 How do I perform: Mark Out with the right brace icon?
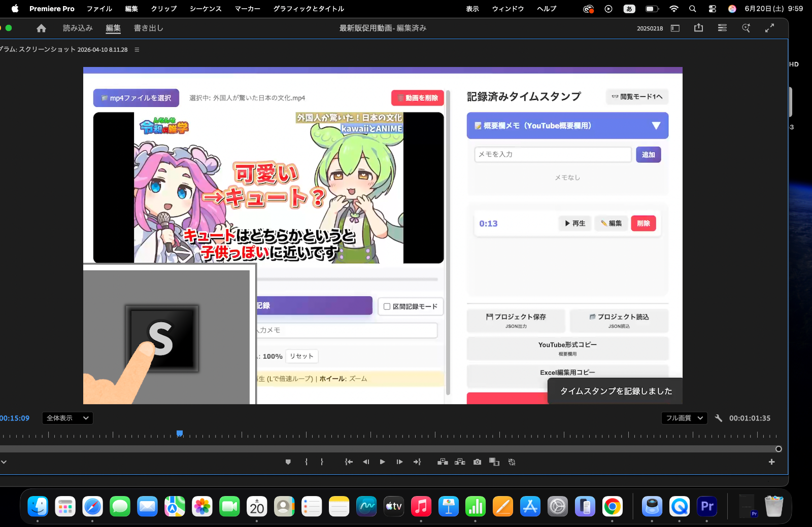(x=322, y=462)
